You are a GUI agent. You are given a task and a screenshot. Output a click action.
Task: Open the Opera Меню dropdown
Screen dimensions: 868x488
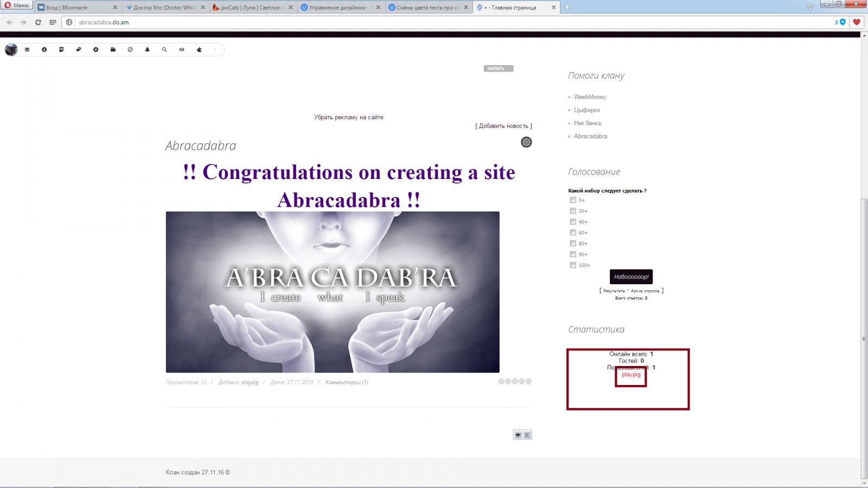coord(17,5)
